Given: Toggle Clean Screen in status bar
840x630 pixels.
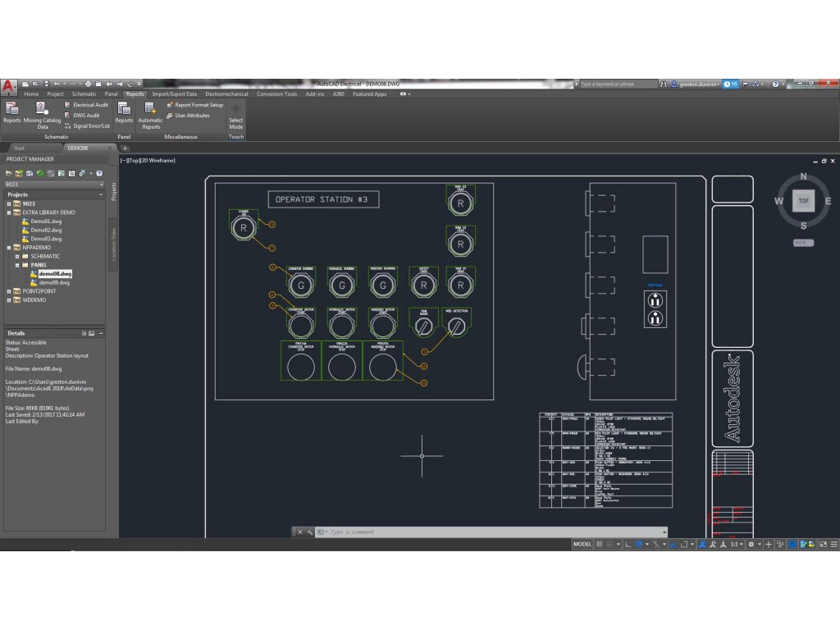Looking at the screenshot, I should (x=824, y=545).
